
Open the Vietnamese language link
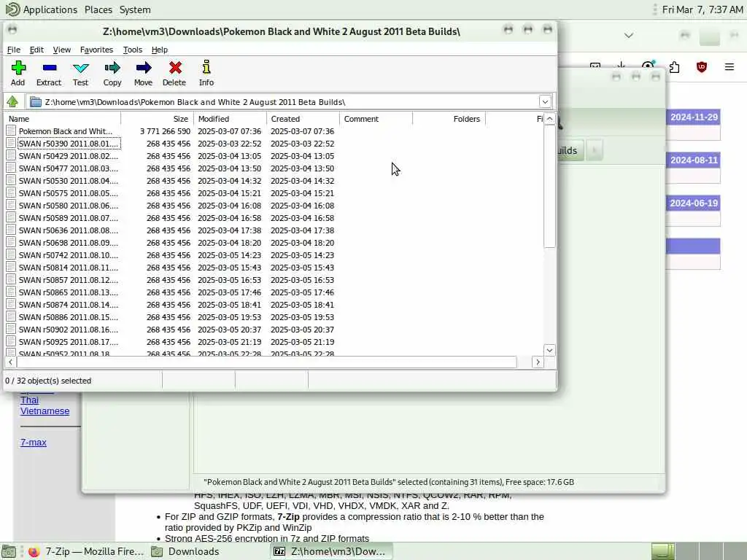[44, 411]
